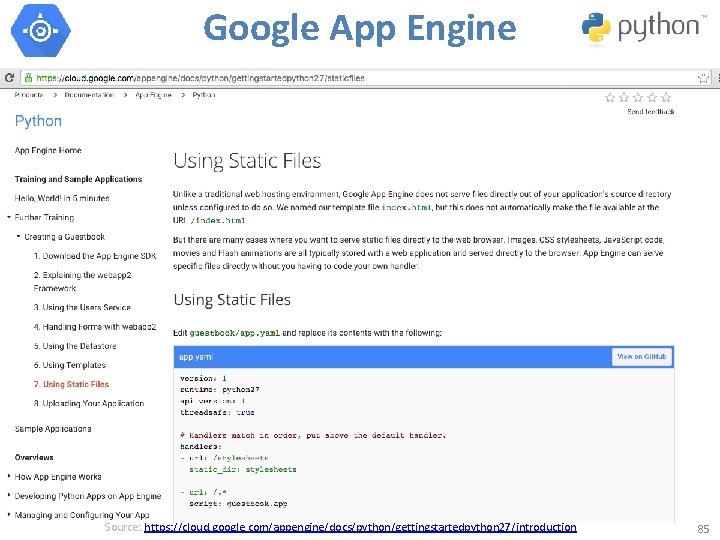Click Overviews sidebar heading
The image size is (720, 540).
click(x=34, y=457)
